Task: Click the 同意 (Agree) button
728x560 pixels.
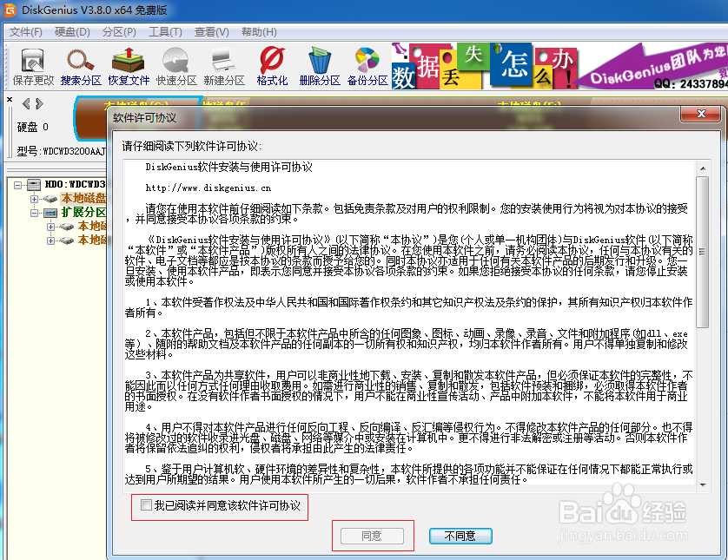Action: [372, 536]
